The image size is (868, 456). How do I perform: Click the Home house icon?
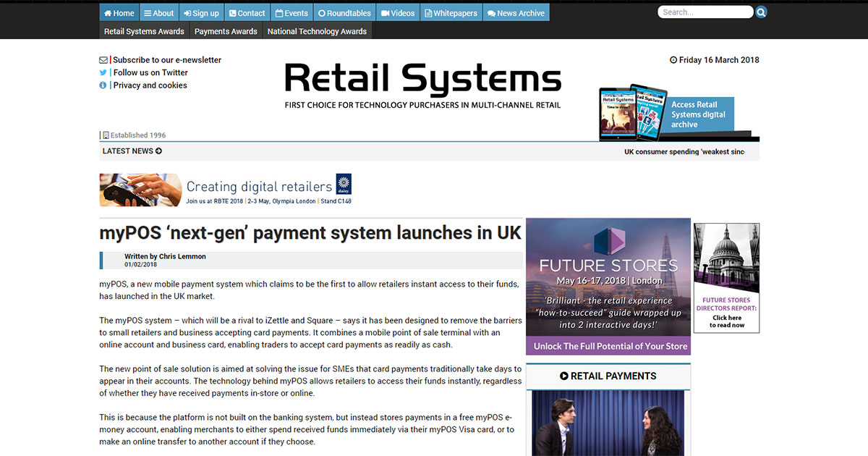point(108,13)
